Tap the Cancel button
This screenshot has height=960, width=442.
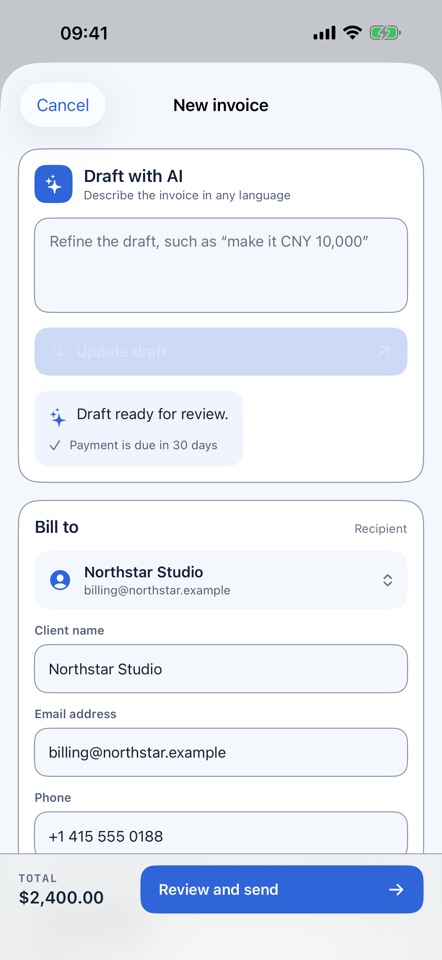coord(62,105)
